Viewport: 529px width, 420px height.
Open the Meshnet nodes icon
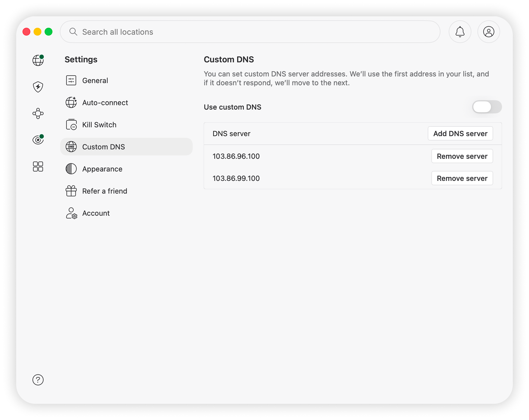tap(38, 113)
